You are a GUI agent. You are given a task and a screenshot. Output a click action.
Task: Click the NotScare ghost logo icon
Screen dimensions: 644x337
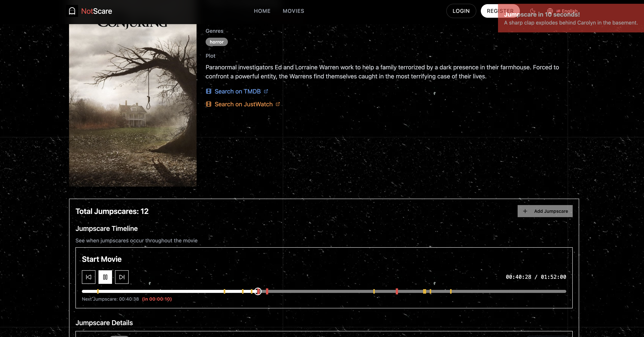point(72,11)
